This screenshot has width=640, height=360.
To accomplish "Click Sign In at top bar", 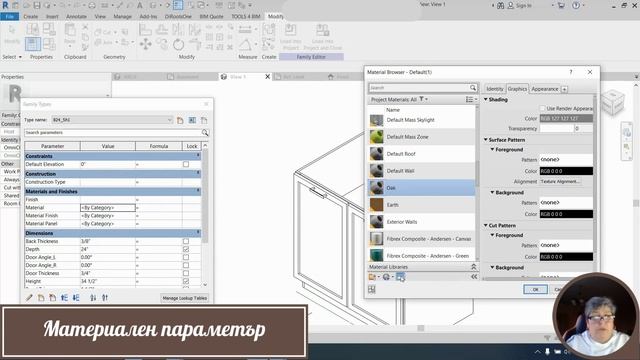I will [520, 5].
